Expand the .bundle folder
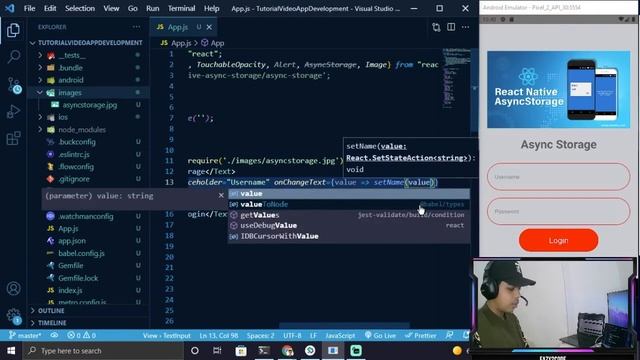640x360 pixels. coord(40,67)
